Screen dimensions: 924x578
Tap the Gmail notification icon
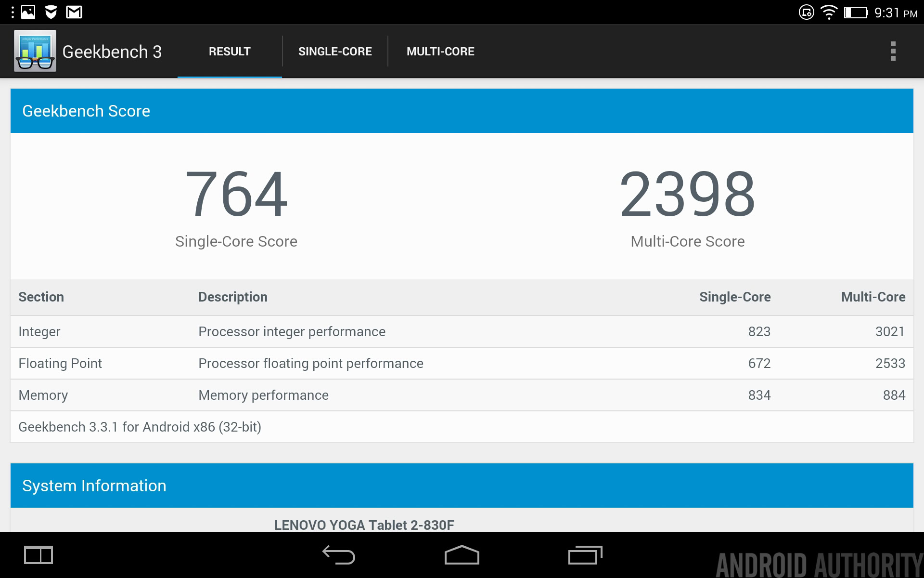coord(74,12)
